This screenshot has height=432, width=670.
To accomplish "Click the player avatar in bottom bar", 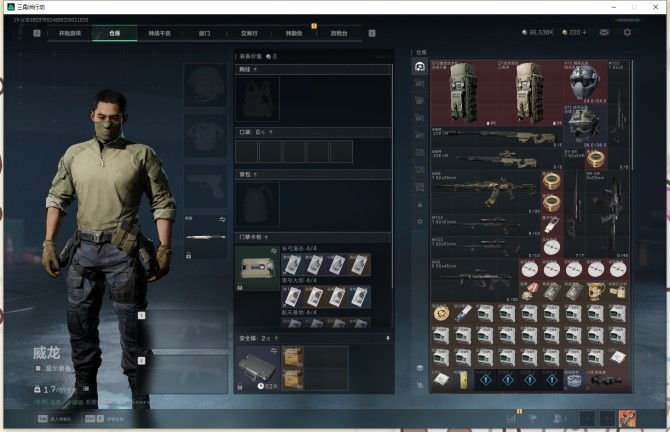I will (x=627, y=418).
